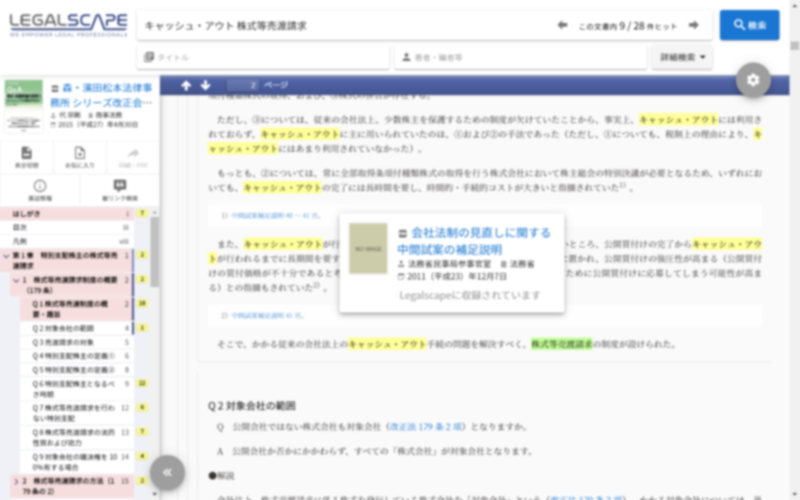Collapse section 1 (179条) chevron
This screenshot has width=800, height=500.
pyautogui.click(x=16, y=280)
